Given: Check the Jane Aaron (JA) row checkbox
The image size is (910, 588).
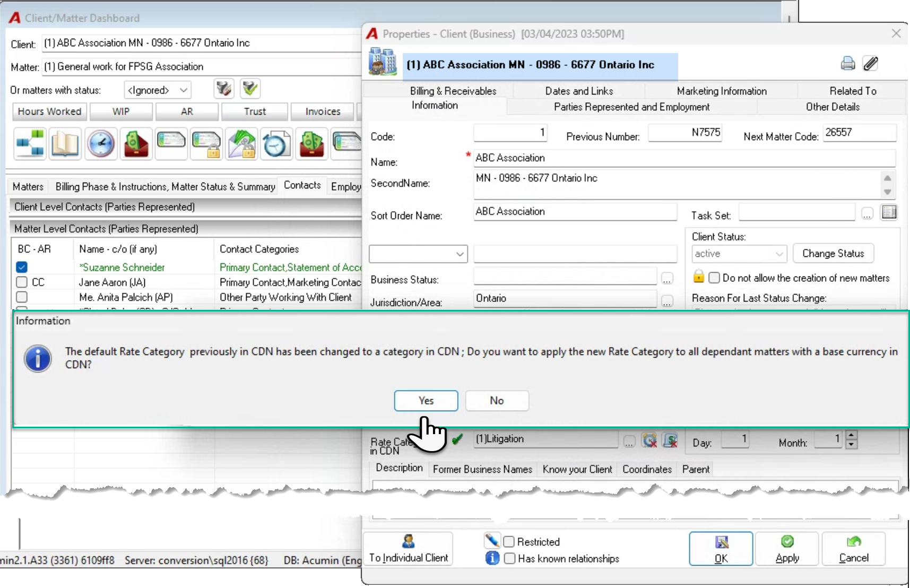Looking at the screenshot, I should click(x=22, y=282).
